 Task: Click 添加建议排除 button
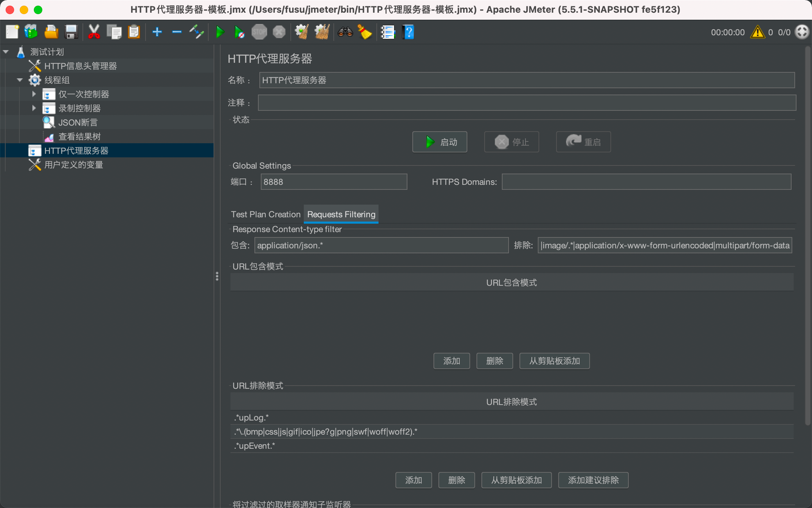click(593, 480)
